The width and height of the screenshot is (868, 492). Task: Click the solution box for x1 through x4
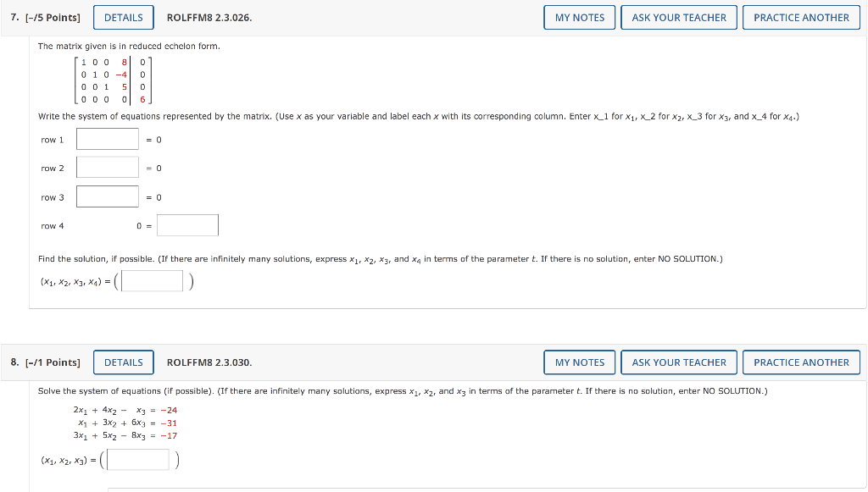[x=151, y=279]
